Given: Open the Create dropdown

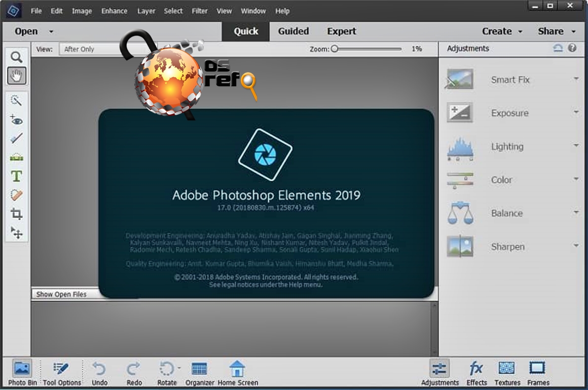Looking at the screenshot, I should (x=502, y=31).
